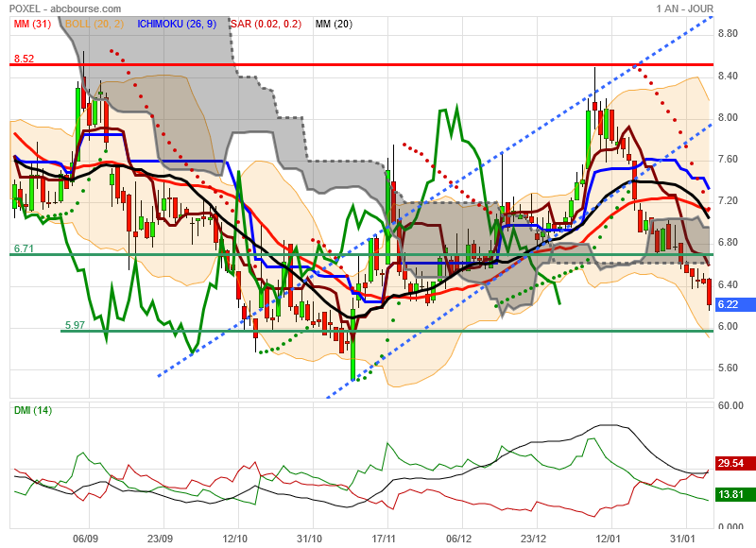This screenshot has height=548, width=756.
Task: Click the 23/09 date axis label
Action: [160, 539]
